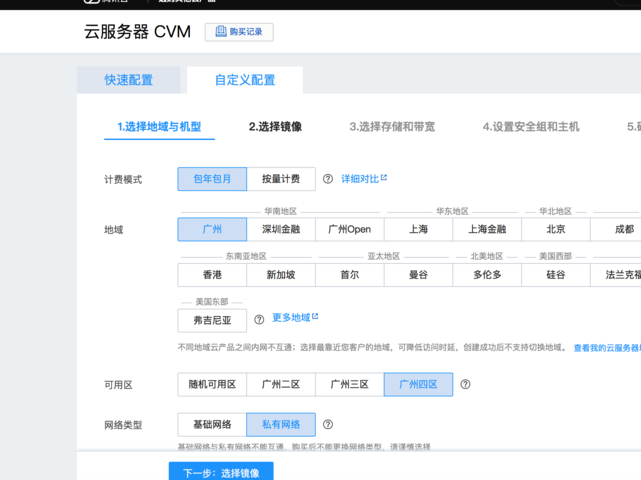Select the 首尔 region

350,275
